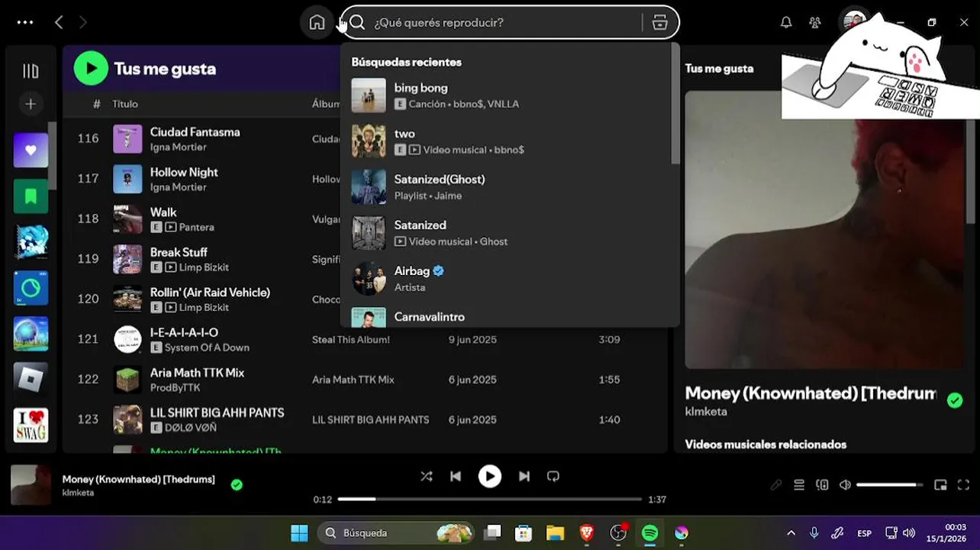
Task: Open the Roblox logo playlist in sidebar
Action: (31, 380)
